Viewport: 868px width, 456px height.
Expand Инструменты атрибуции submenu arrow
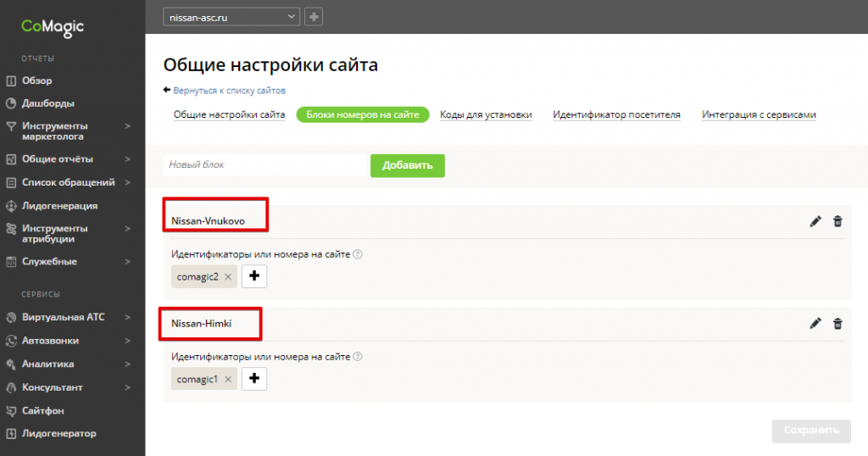127,229
